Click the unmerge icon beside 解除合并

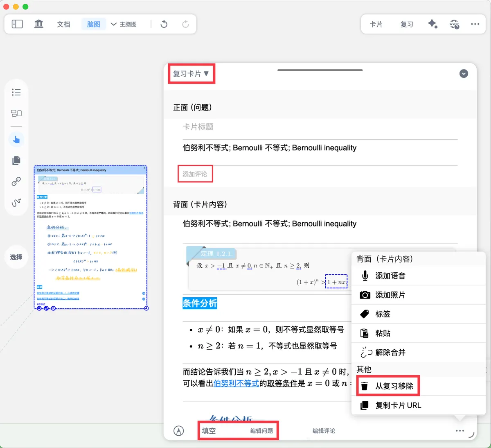click(366, 353)
